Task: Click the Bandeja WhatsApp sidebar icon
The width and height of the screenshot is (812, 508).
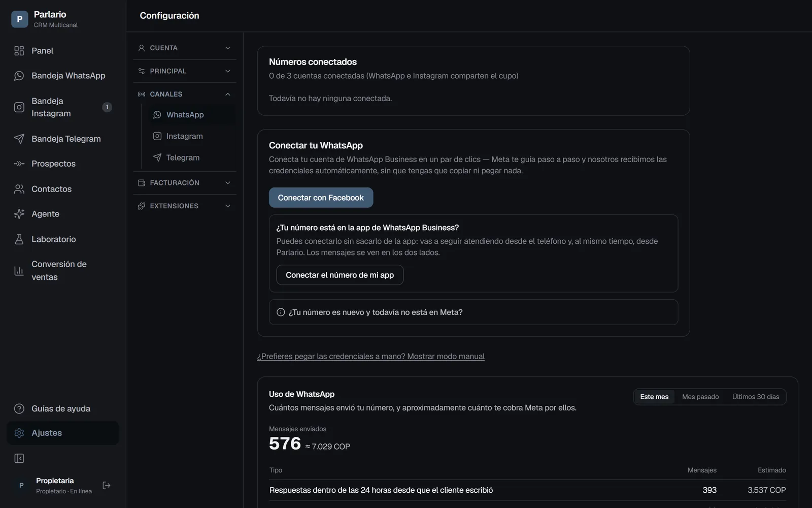Action: [x=19, y=76]
